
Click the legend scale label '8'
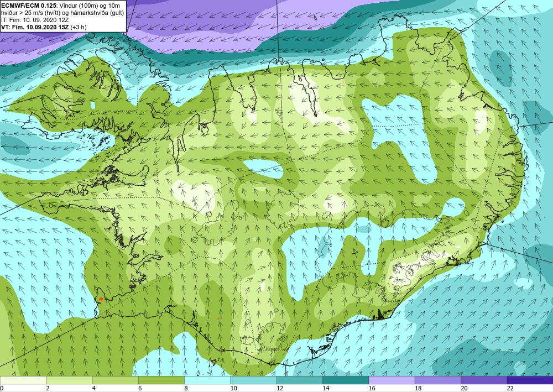[186, 388]
